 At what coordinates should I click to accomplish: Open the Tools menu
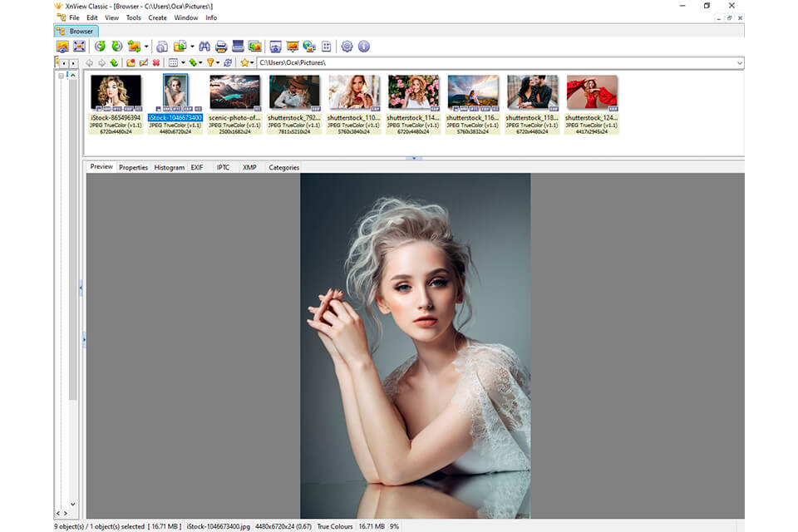[x=134, y=17]
